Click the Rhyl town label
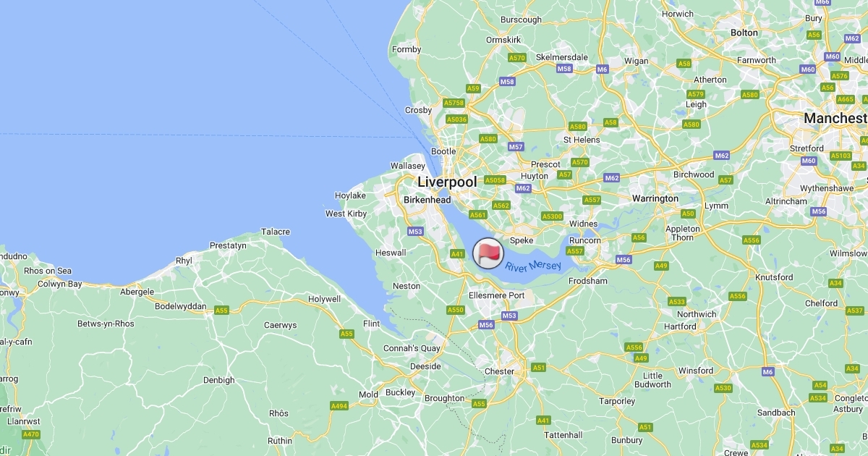 tap(184, 261)
